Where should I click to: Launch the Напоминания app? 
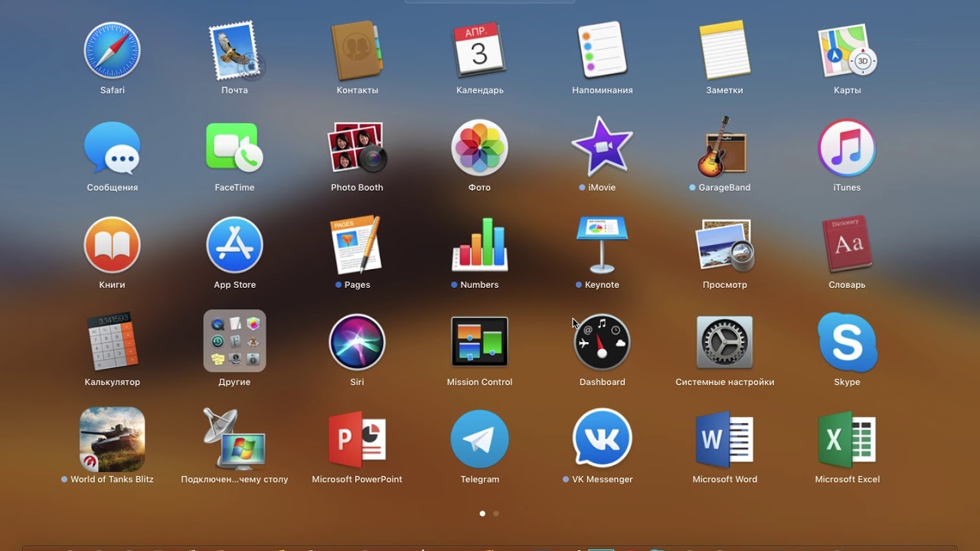tap(603, 51)
